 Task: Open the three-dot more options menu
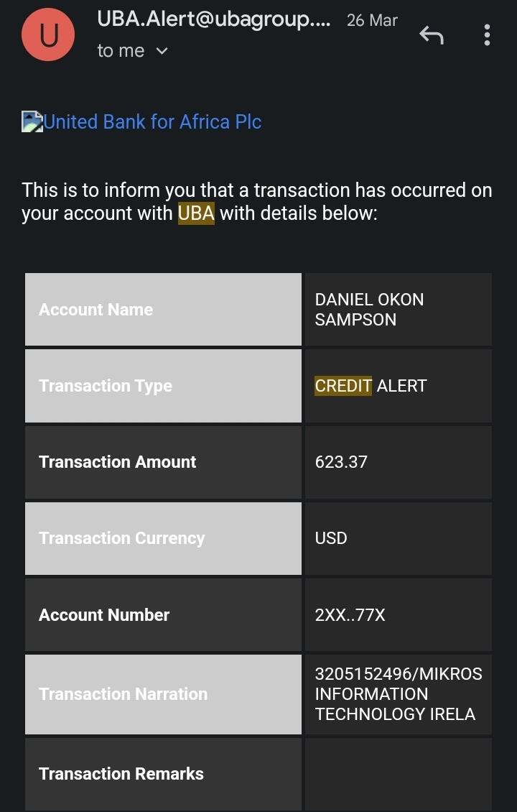487,34
